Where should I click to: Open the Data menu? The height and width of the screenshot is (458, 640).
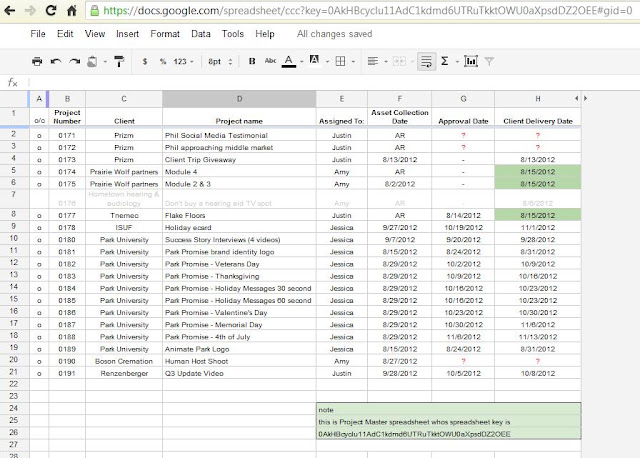tap(201, 34)
